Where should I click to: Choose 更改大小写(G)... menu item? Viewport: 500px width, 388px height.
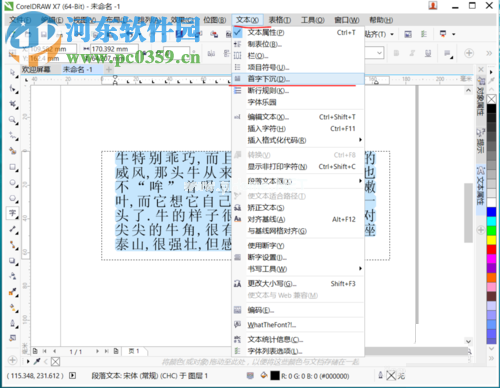[298, 284]
